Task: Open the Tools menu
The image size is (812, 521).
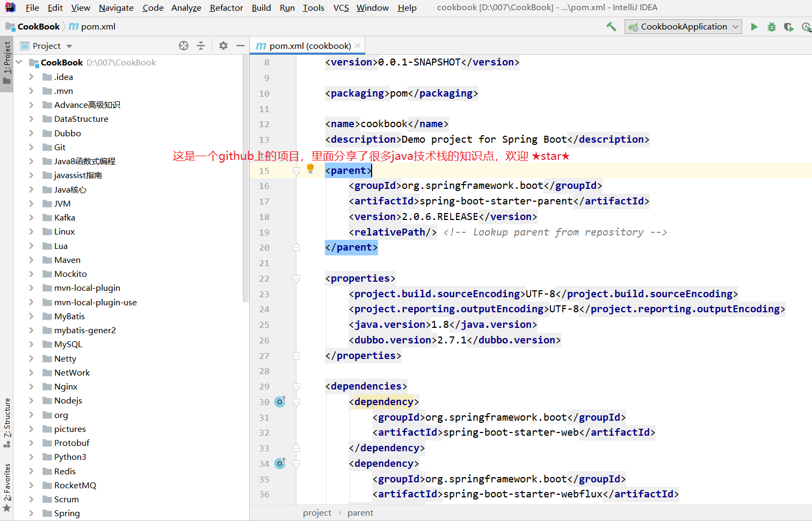Action: click(x=313, y=8)
